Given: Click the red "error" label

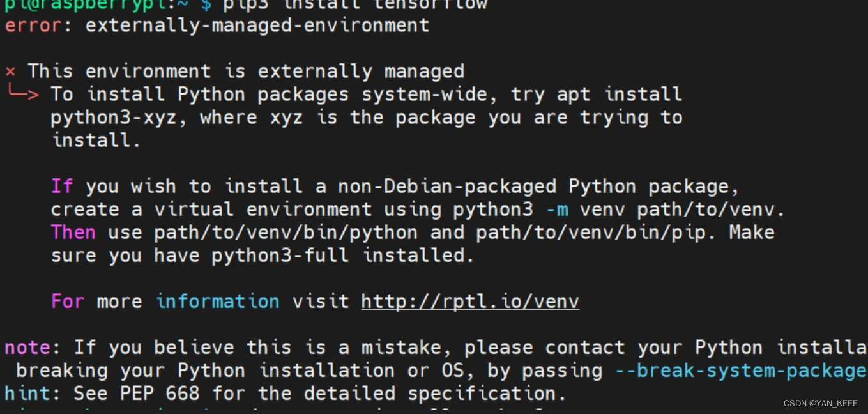Looking at the screenshot, I should point(33,26).
